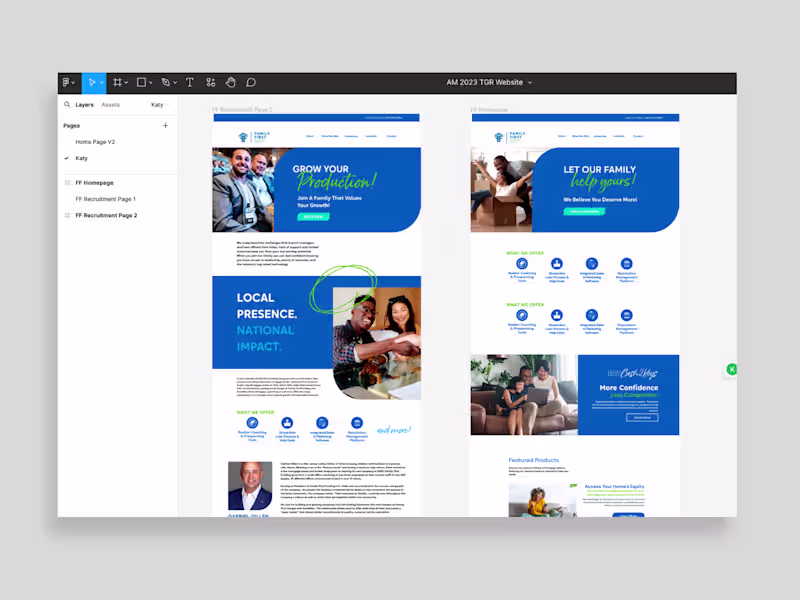Select the Move tool

pos(91,82)
